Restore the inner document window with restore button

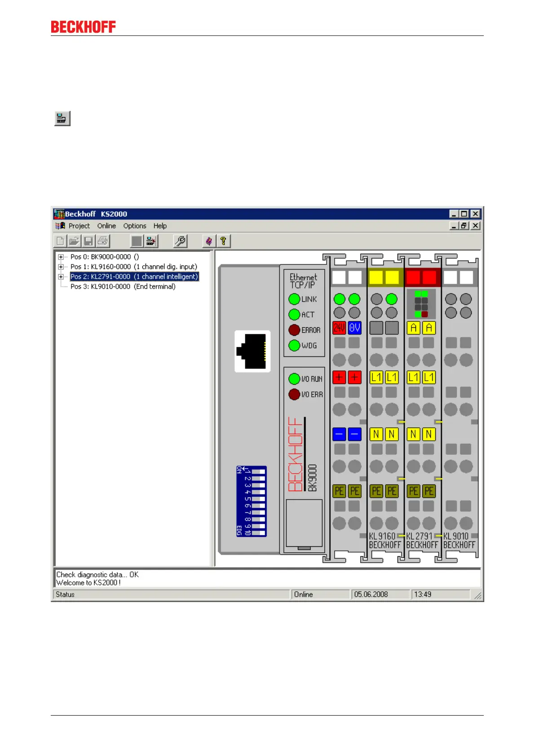coord(464,226)
